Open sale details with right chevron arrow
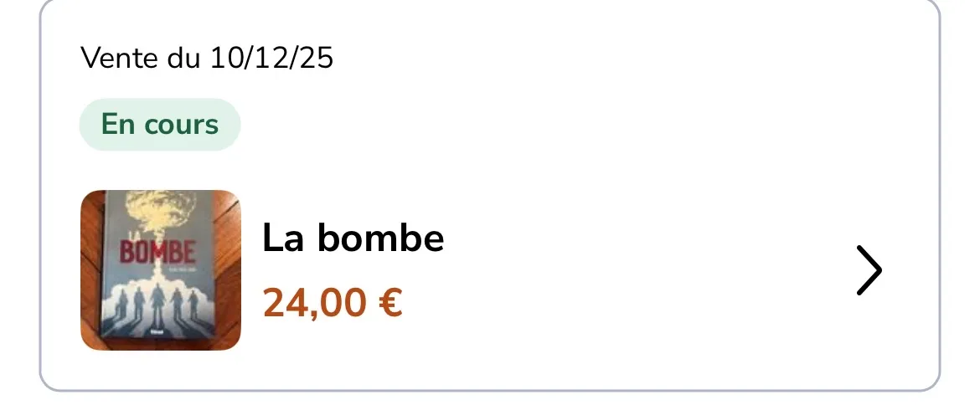 click(869, 269)
